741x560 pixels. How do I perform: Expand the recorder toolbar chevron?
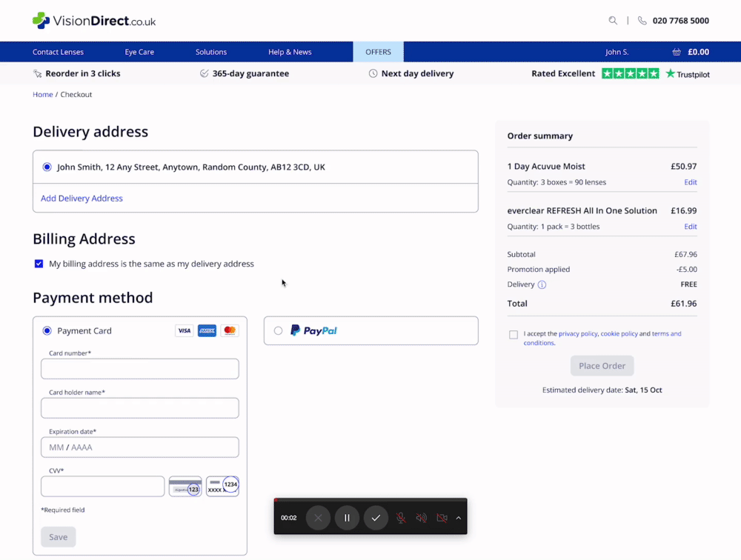click(x=459, y=518)
